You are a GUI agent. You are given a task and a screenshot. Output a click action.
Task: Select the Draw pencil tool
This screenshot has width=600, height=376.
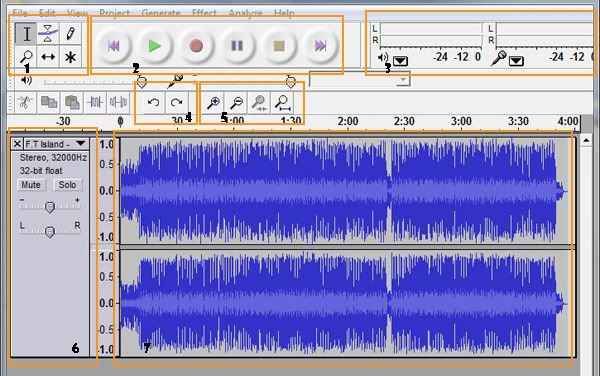[70, 34]
